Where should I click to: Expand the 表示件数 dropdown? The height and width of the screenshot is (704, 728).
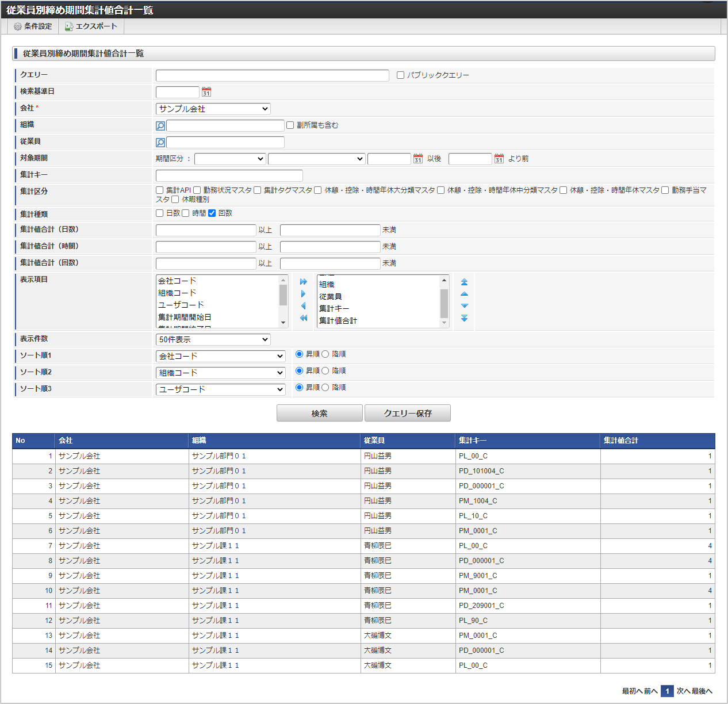click(x=213, y=339)
